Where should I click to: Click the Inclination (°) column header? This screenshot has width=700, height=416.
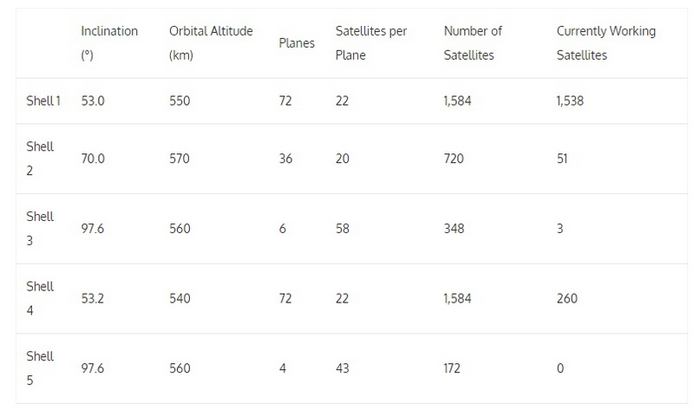109,43
